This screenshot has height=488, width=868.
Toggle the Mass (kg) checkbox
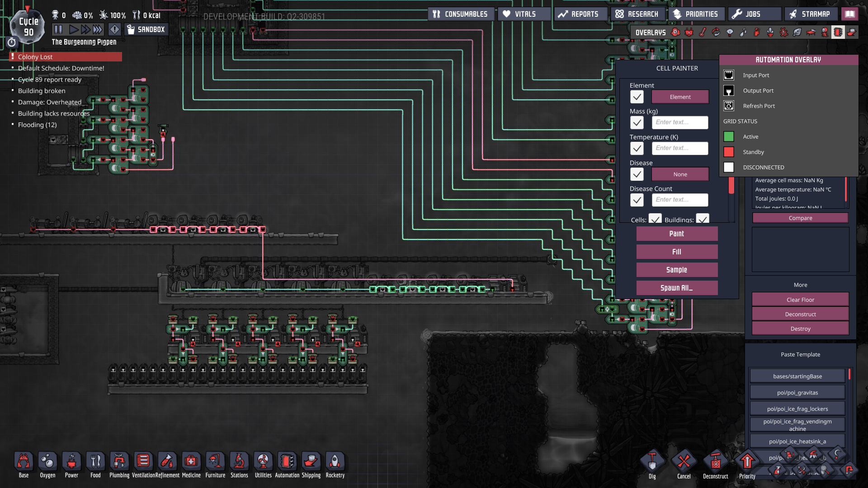[x=637, y=122]
